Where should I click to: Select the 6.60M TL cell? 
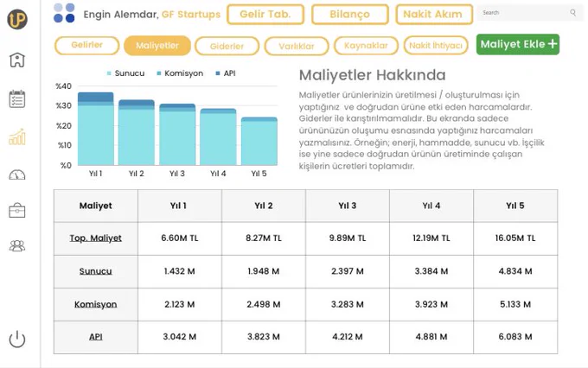(x=180, y=238)
